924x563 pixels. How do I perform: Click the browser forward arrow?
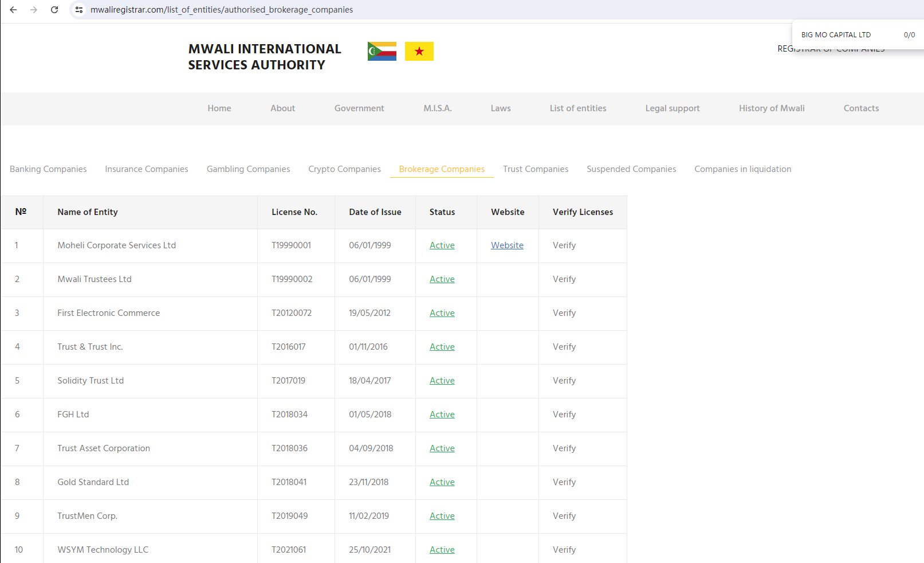pos(34,10)
